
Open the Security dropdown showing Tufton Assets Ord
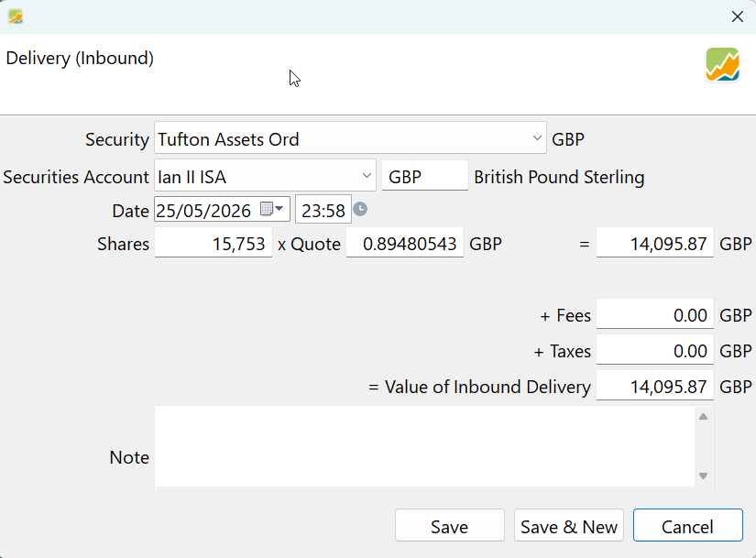[351, 139]
